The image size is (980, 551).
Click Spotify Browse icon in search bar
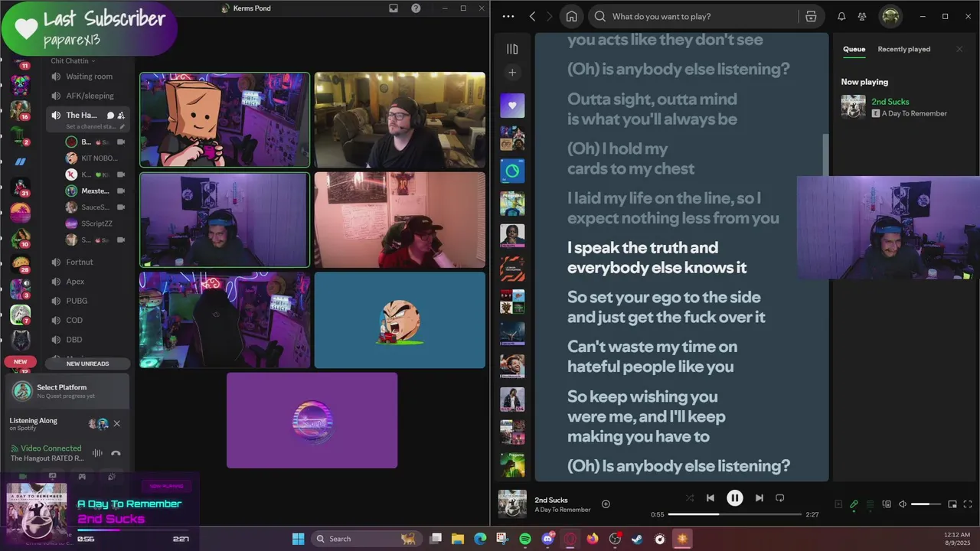(x=811, y=16)
